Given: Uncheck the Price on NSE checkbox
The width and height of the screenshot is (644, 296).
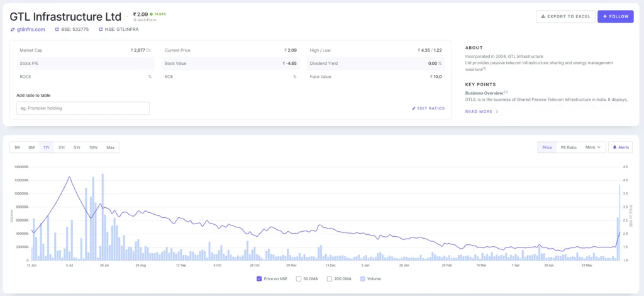Looking at the screenshot, I should tap(259, 278).
